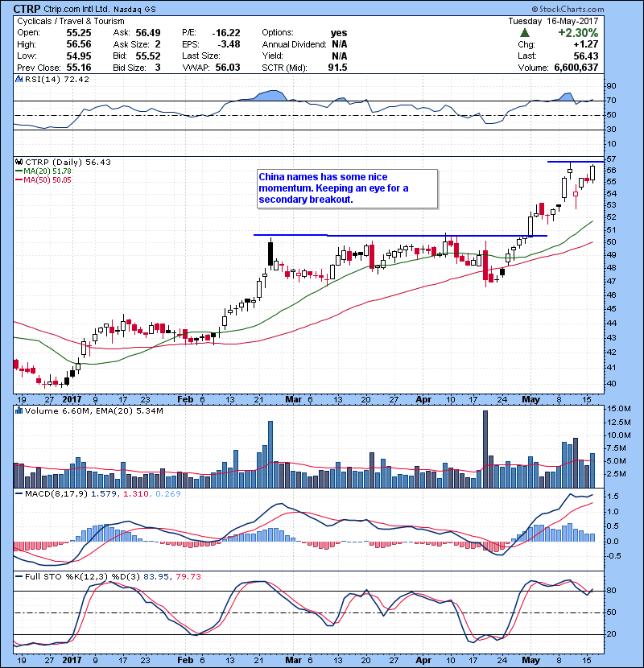Click the late-February volume spike bar near 12.5M

270,454
